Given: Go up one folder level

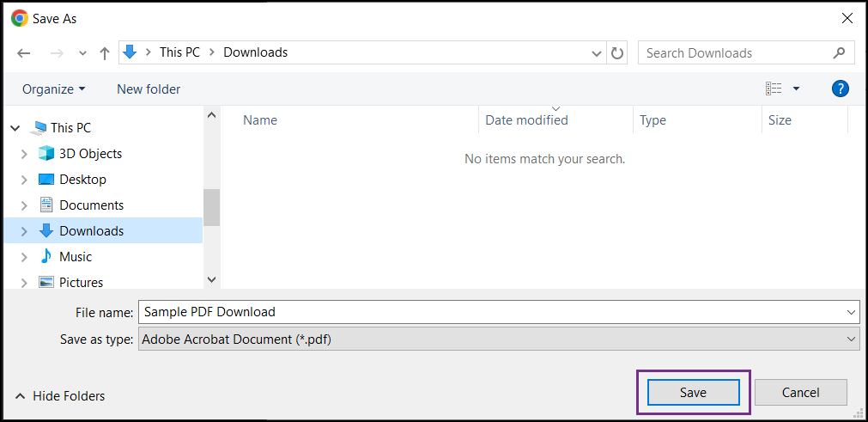Looking at the screenshot, I should tap(105, 53).
